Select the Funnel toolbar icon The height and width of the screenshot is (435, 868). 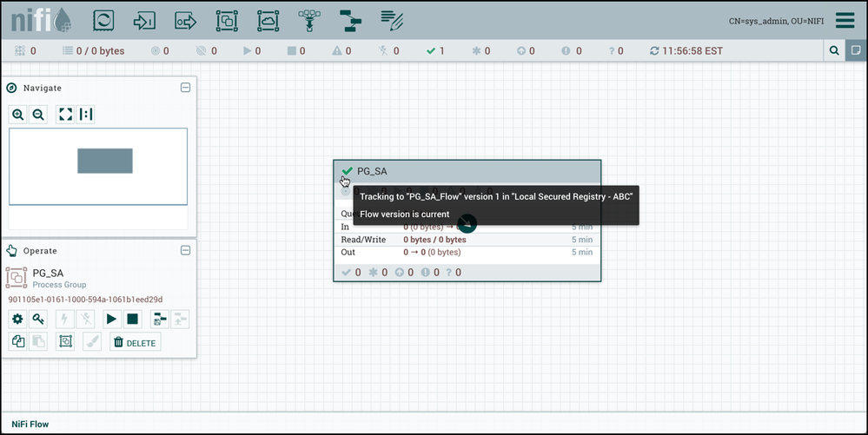pos(309,21)
